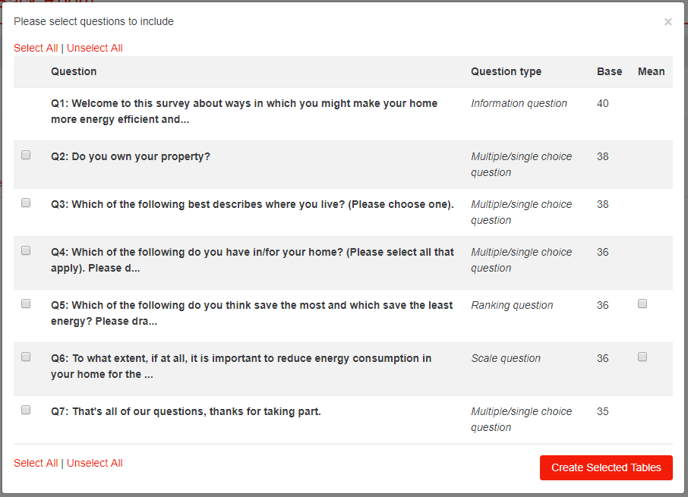This screenshot has width=688, height=497.
Task: Check the Q3 where you live question
Action: tap(26, 203)
